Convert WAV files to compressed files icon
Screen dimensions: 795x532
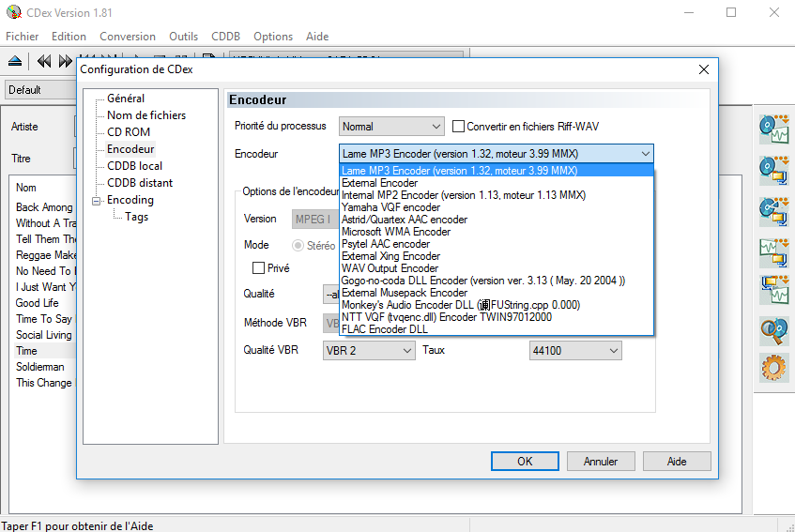pyautogui.click(x=773, y=251)
